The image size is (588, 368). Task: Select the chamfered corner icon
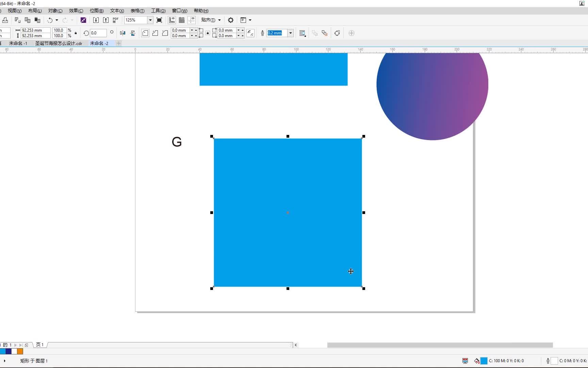click(x=165, y=33)
